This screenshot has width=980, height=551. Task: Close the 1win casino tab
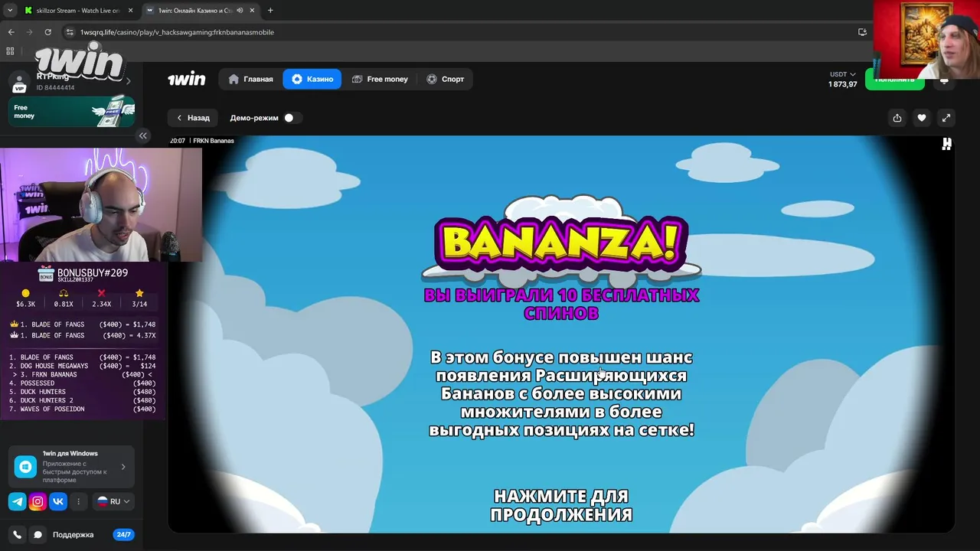[x=253, y=11]
